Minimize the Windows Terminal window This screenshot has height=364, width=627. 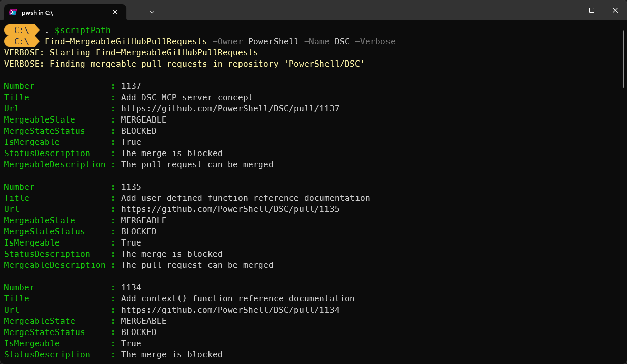[x=568, y=10]
